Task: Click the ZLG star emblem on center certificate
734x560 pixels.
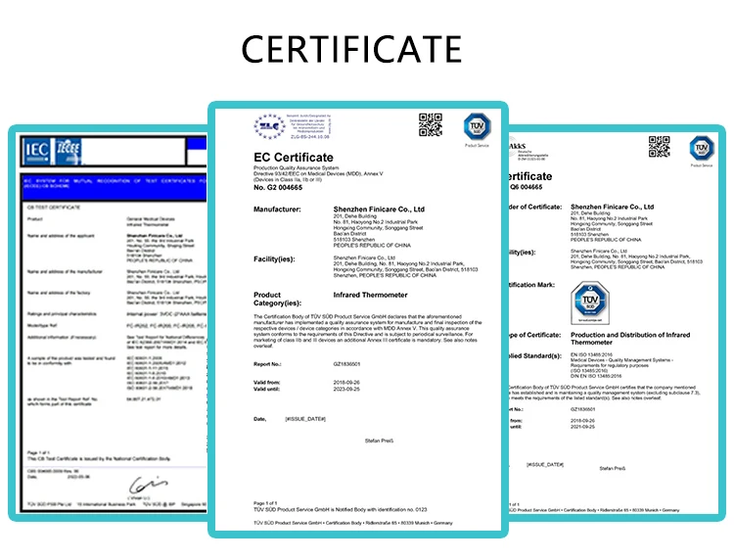Action: coord(269,126)
